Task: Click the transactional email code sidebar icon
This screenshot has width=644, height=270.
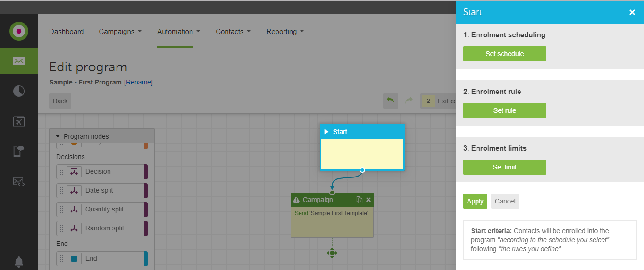Action: pos(19,181)
